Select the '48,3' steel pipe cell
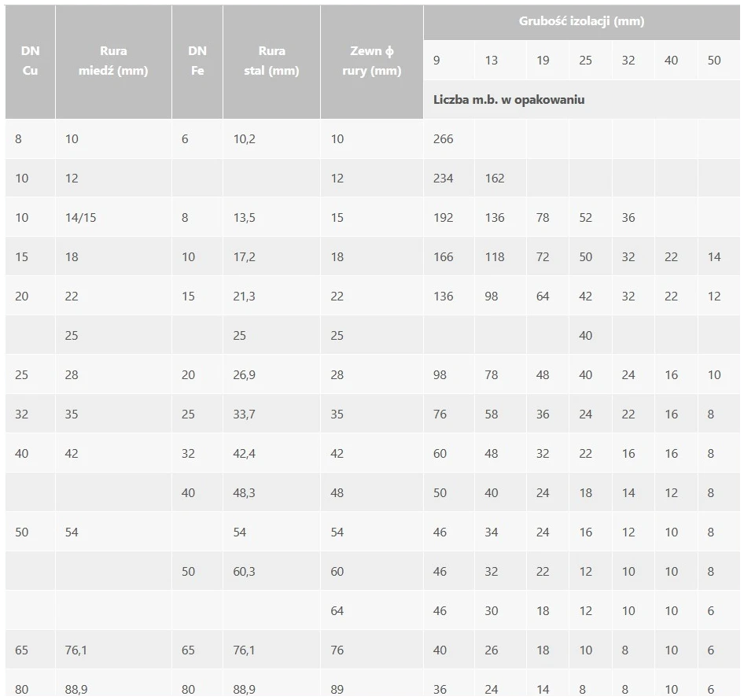 tap(245, 493)
